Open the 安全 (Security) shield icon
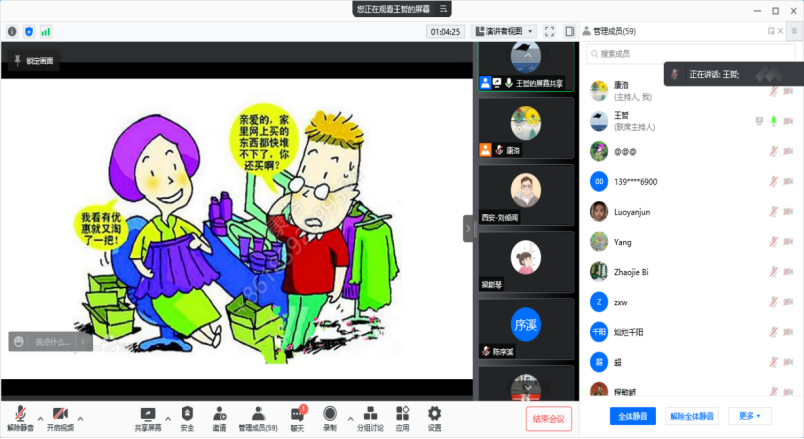The image size is (804, 439). [187, 416]
